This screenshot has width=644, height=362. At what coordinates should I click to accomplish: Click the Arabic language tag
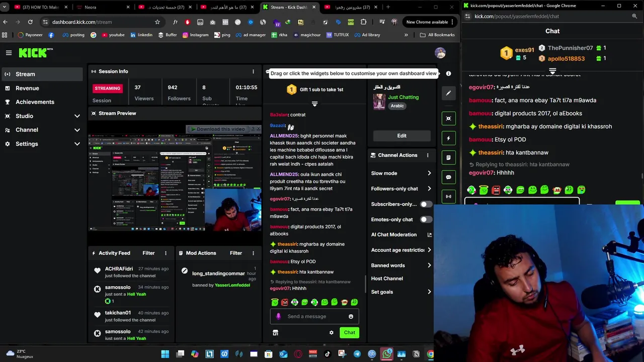coord(397,106)
